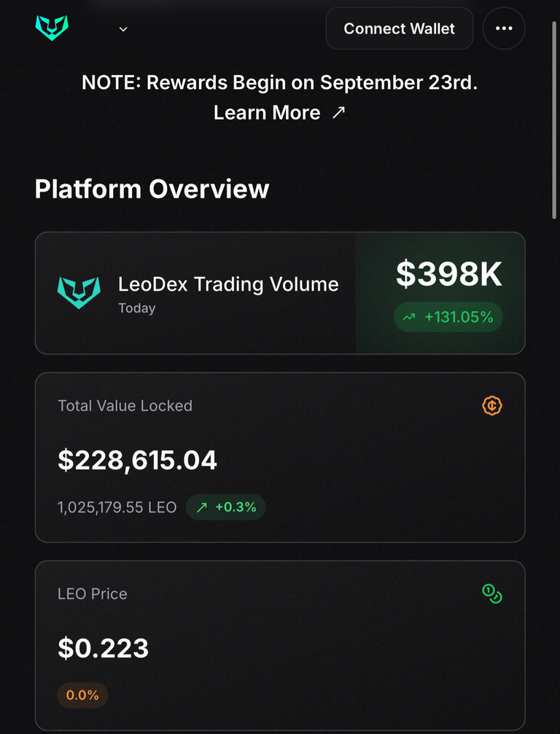Click the green coins icon in LEO Price card
This screenshot has width=560, height=734.
pyautogui.click(x=492, y=593)
